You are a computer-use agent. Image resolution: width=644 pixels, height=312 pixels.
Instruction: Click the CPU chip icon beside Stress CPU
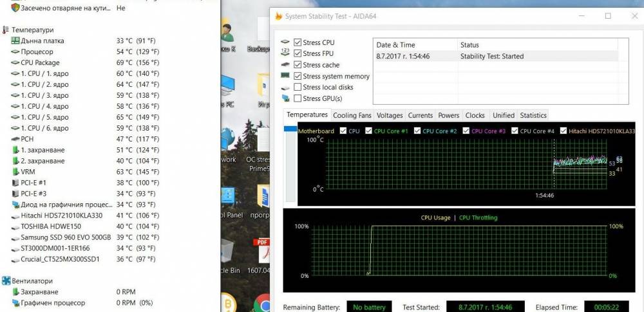pos(285,42)
